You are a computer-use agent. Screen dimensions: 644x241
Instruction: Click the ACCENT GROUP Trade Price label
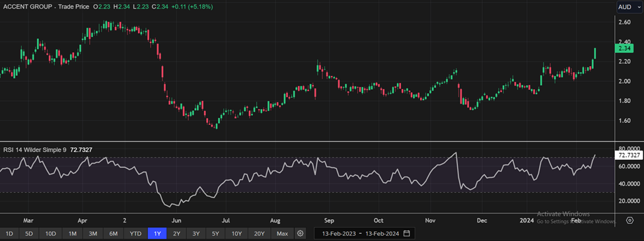click(46, 7)
